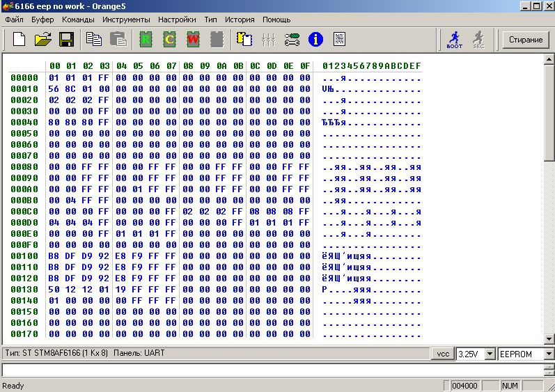
Task: Click Панель: UART status text
Action: (x=139, y=353)
